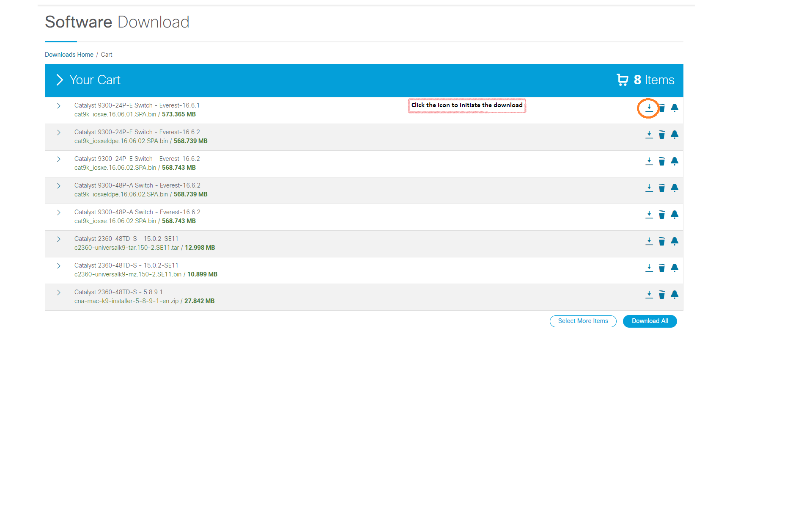Viewport: 812px width, 508px height.
Task: Click the Your Cart header title
Action: [95, 80]
